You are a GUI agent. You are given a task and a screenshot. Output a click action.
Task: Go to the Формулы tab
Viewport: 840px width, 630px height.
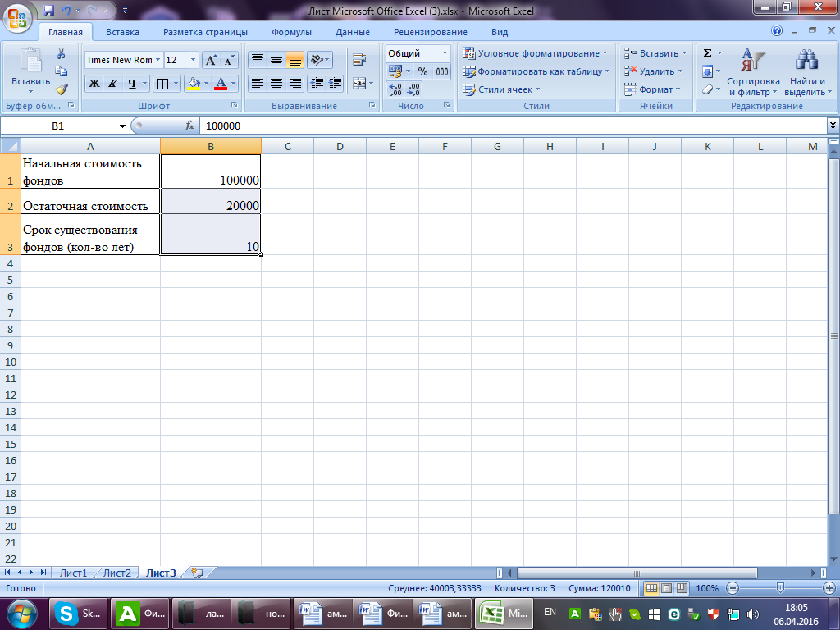[291, 32]
